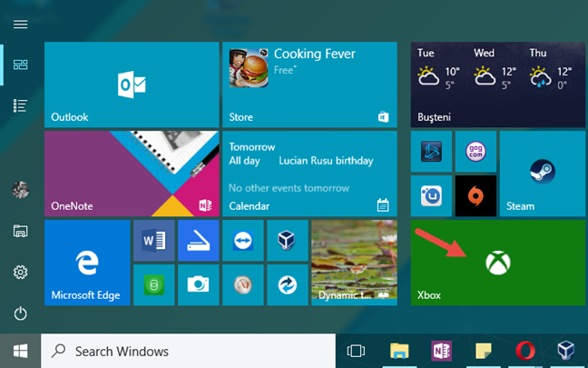The height and width of the screenshot is (368, 588).
Task: Open Sticky Notes on the taskbar
Action: tap(484, 351)
